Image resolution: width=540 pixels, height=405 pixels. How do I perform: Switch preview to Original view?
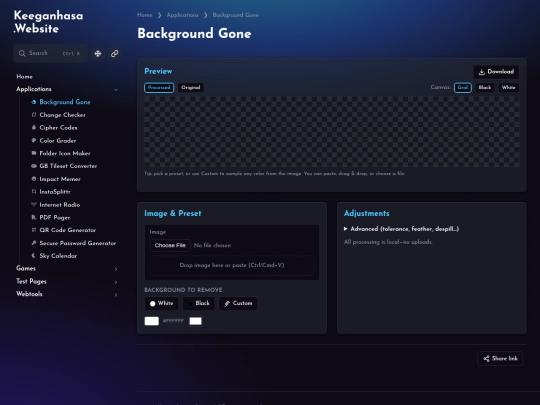(x=191, y=87)
